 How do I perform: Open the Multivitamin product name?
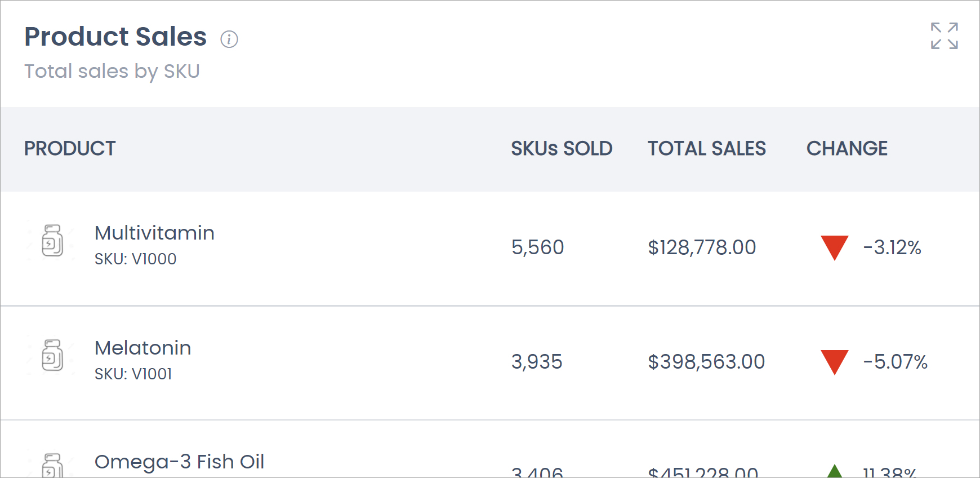tap(154, 233)
